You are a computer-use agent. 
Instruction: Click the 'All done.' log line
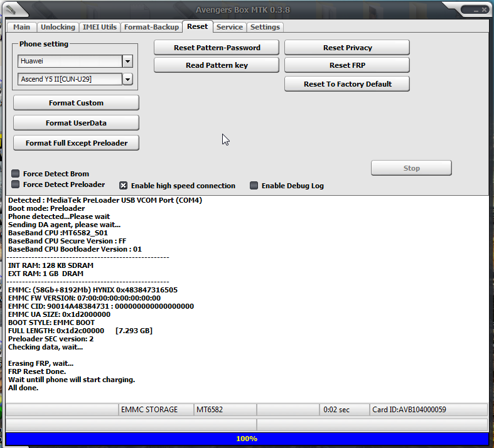23,388
